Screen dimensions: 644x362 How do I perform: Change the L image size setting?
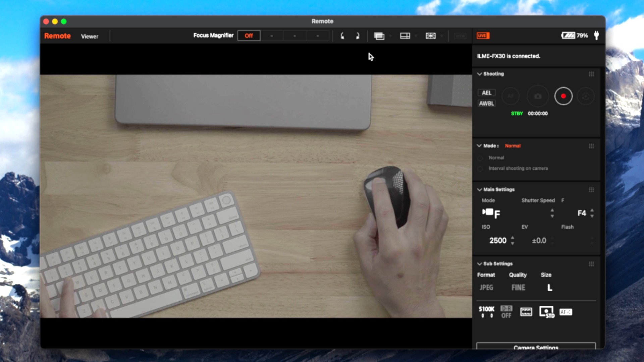pyautogui.click(x=550, y=288)
